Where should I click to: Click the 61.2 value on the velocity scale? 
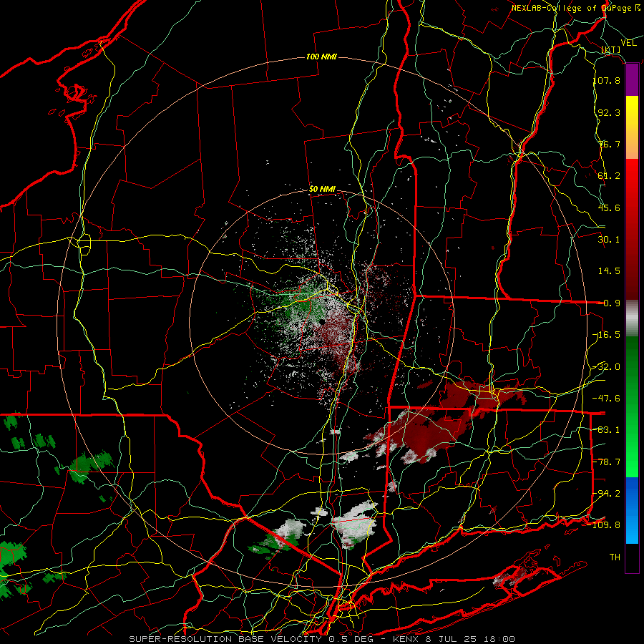click(x=609, y=176)
